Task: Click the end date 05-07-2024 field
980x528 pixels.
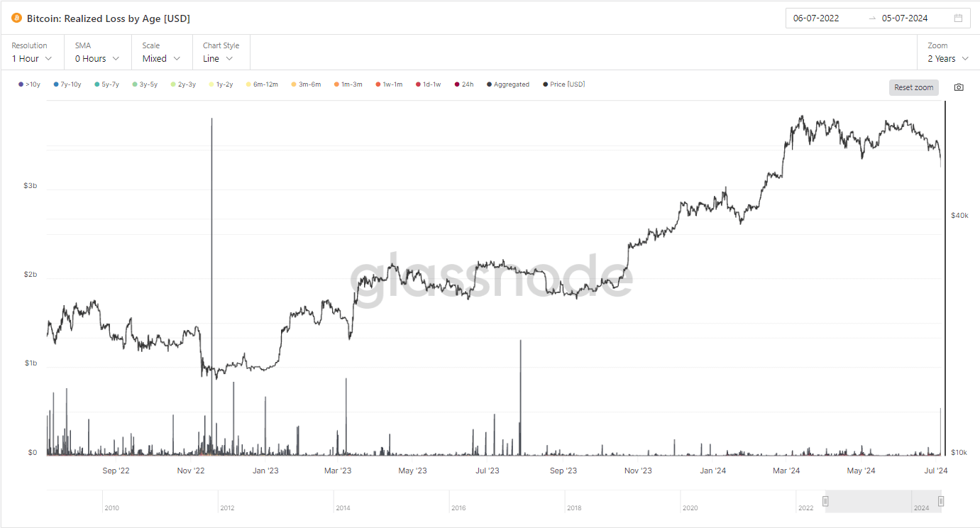Action: point(905,18)
